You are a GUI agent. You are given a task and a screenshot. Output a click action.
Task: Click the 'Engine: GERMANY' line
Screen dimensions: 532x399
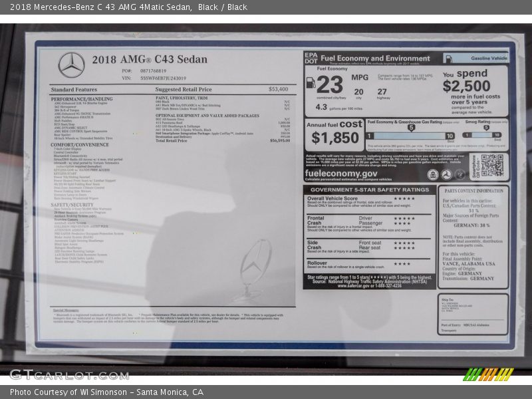[462, 273]
